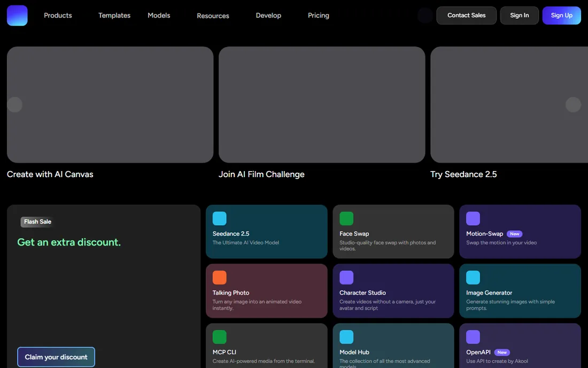The width and height of the screenshot is (588, 368).
Task: Go to next carousel slide
Action: tap(573, 105)
